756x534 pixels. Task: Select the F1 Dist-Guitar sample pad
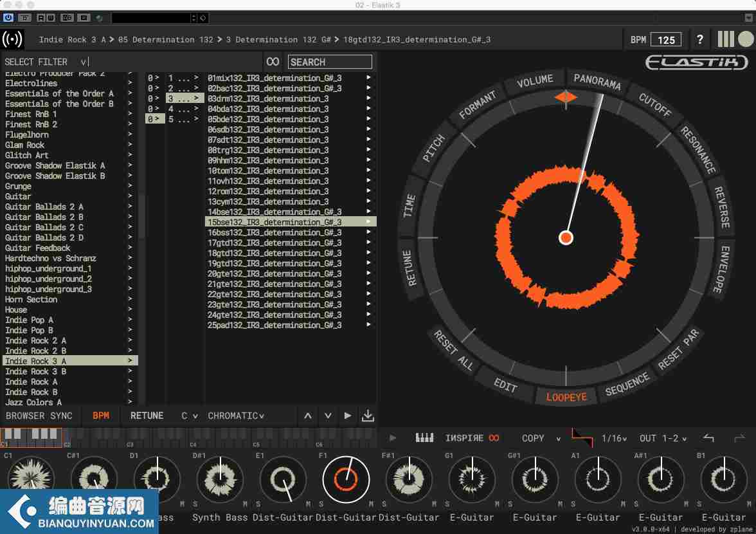click(346, 479)
